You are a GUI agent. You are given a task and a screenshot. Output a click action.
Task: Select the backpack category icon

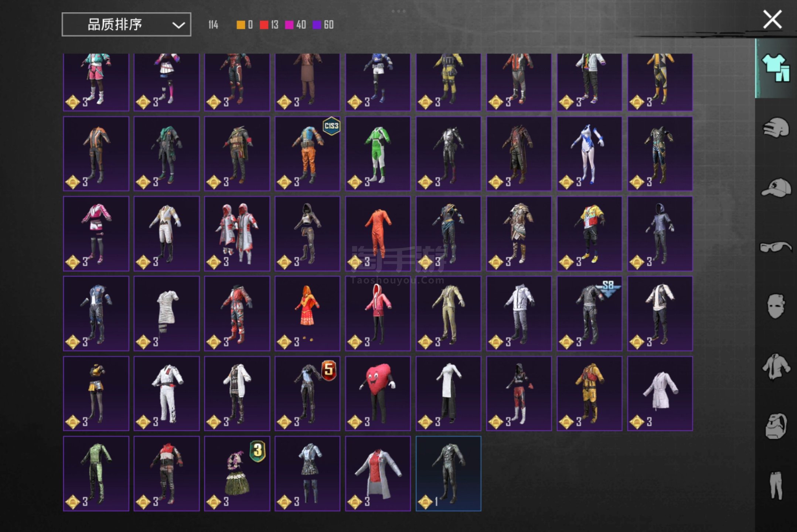click(x=776, y=426)
